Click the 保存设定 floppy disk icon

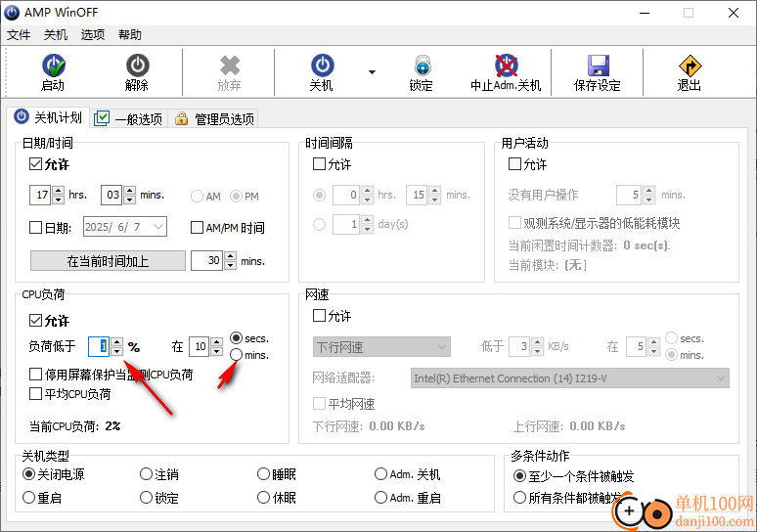click(599, 66)
